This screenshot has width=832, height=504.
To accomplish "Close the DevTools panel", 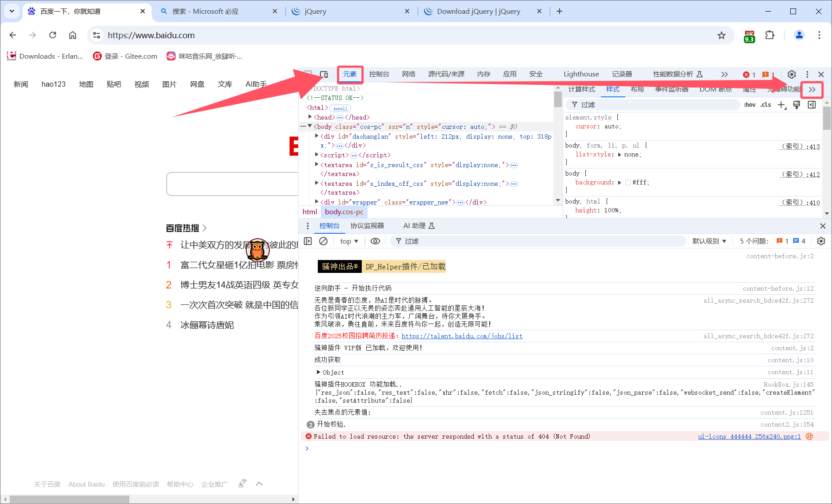I will [x=821, y=74].
